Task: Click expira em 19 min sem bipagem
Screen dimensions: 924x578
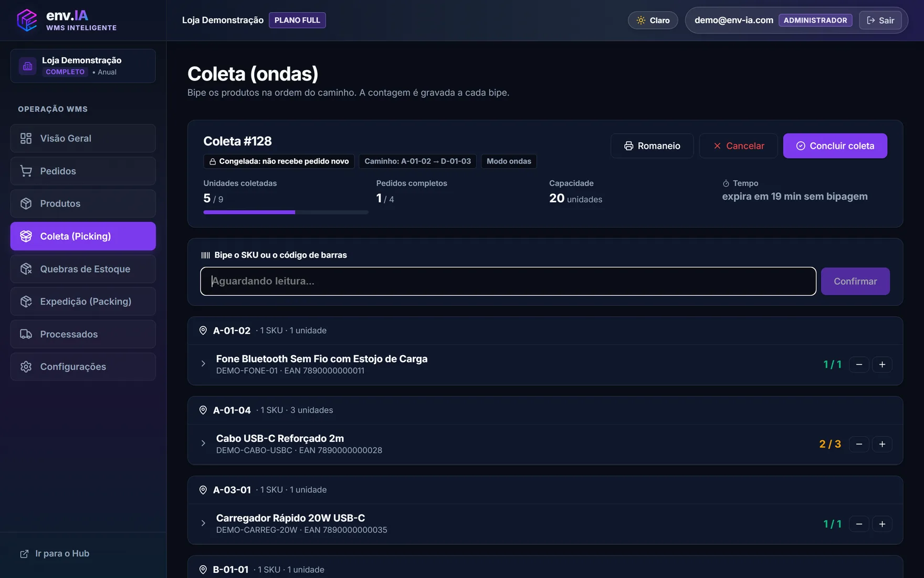Action: tap(794, 197)
